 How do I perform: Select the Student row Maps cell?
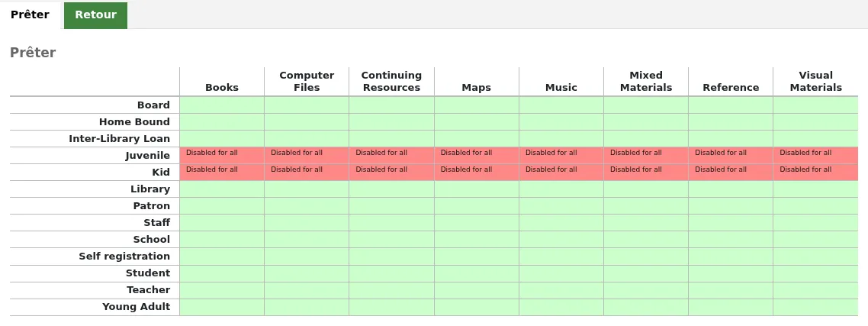(x=477, y=273)
